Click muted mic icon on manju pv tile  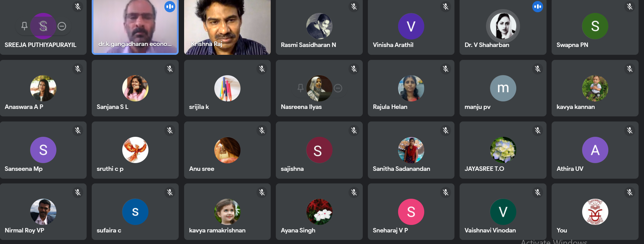click(x=537, y=69)
